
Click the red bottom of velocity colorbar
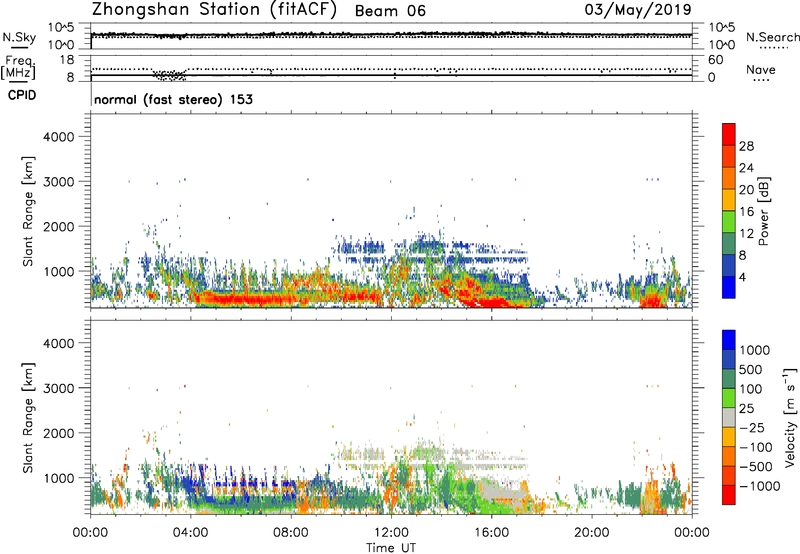[x=729, y=495]
